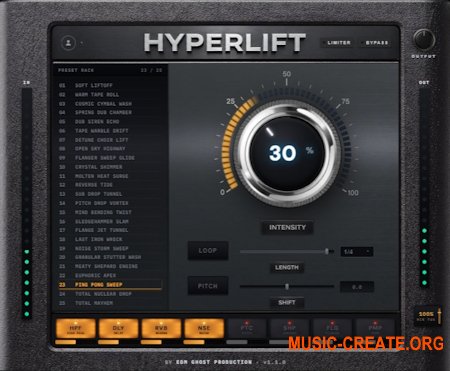The height and width of the screenshot is (371, 450).
Task: Select preset 14 Pitch Drop Vortex
Action: click(x=110, y=203)
